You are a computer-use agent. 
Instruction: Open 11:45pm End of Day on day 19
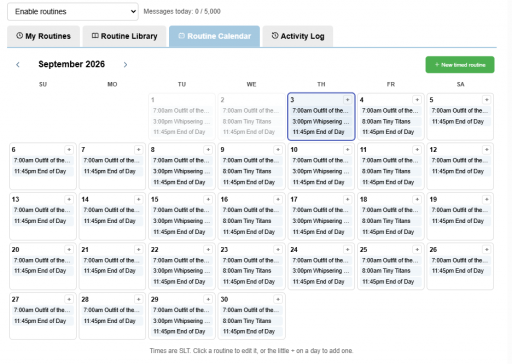click(460, 221)
